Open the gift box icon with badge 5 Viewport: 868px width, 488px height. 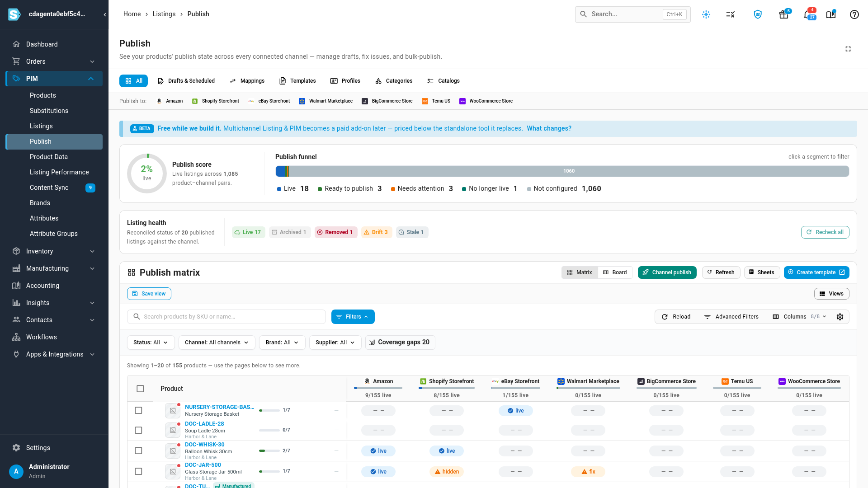tap(784, 14)
